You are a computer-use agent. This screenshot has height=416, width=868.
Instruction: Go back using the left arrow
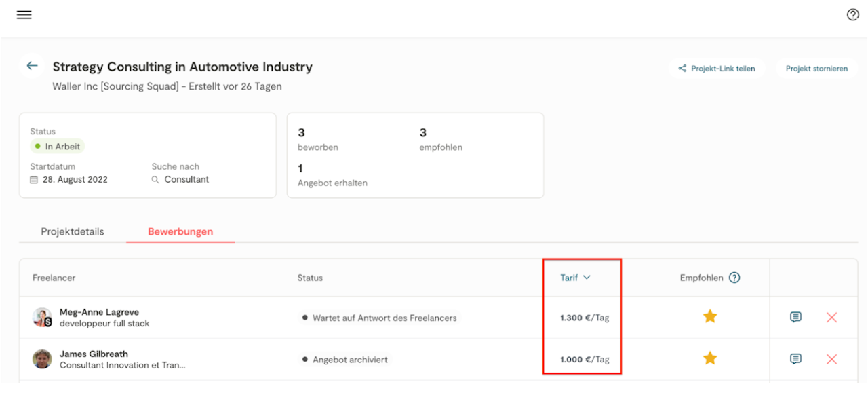[32, 66]
